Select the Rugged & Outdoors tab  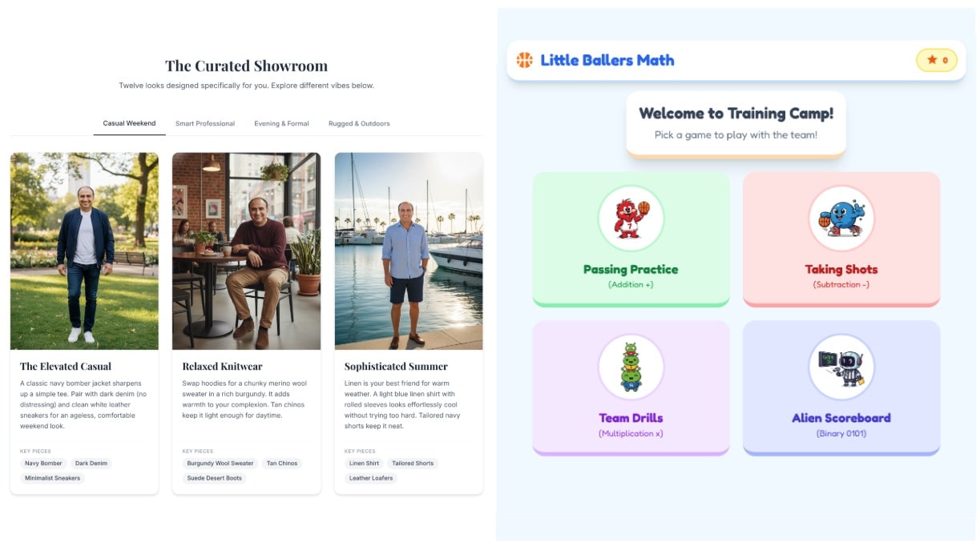tap(359, 123)
